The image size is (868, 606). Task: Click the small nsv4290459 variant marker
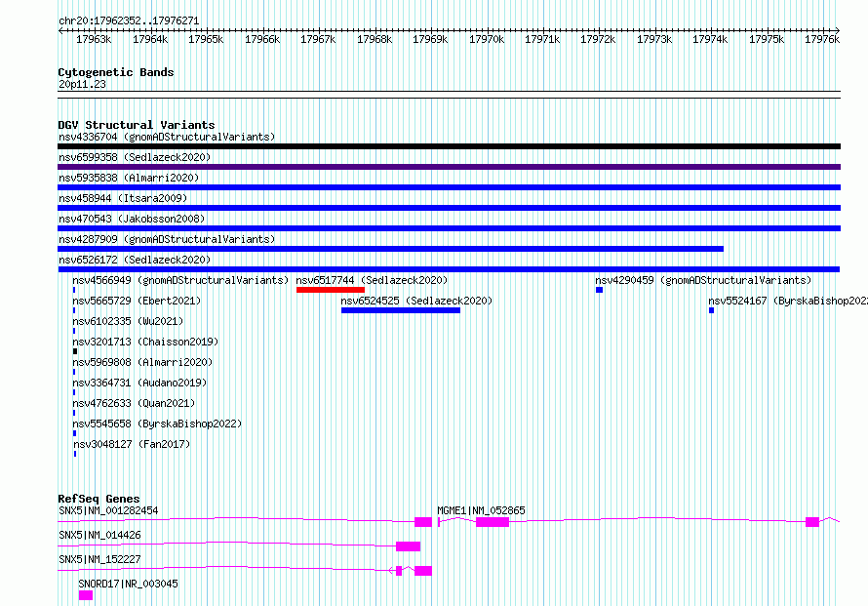tap(599, 290)
